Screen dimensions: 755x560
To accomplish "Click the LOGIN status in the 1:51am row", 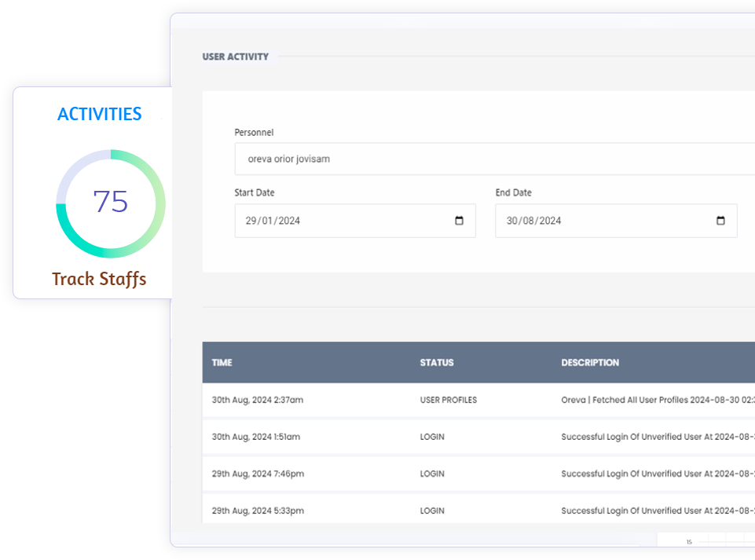I will tap(432, 437).
